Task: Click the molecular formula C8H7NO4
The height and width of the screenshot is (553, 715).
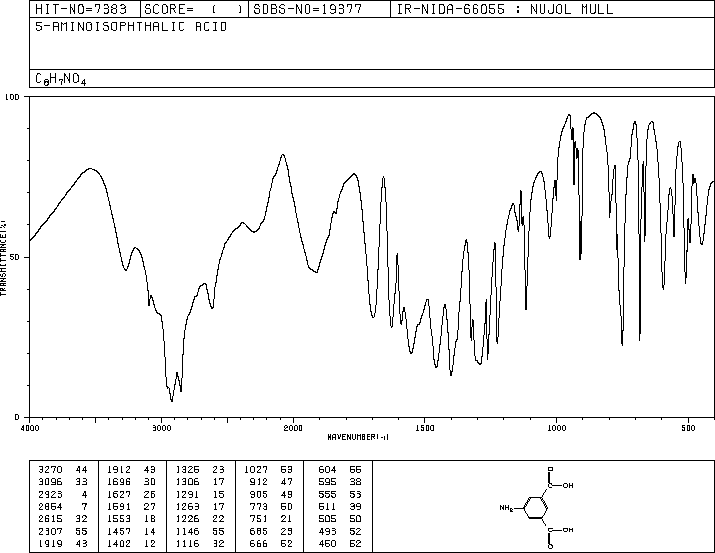Action: 60,79
